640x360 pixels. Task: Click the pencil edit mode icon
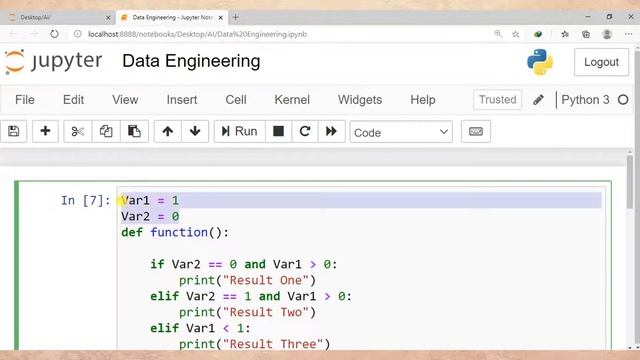[x=538, y=100]
